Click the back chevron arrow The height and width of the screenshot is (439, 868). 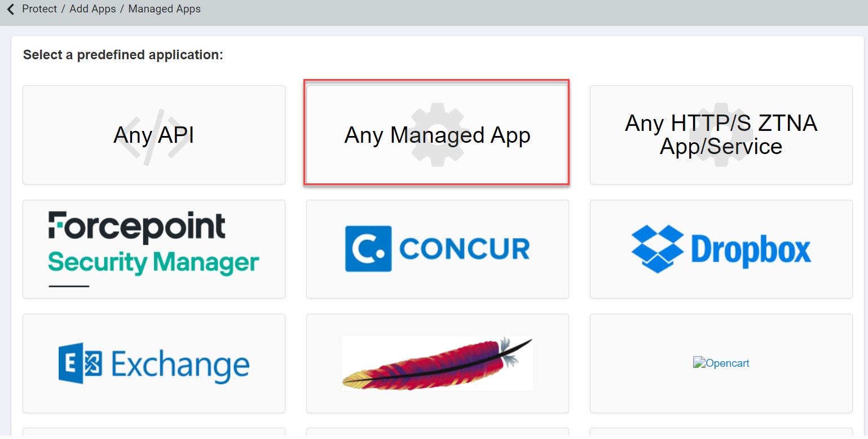click(x=10, y=9)
